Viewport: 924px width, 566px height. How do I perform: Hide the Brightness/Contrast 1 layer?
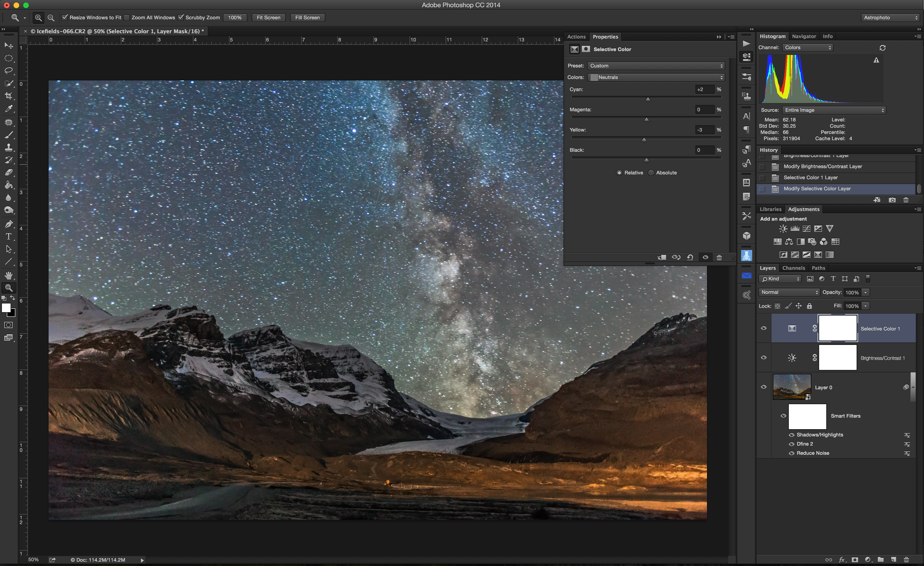click(764, 357)
